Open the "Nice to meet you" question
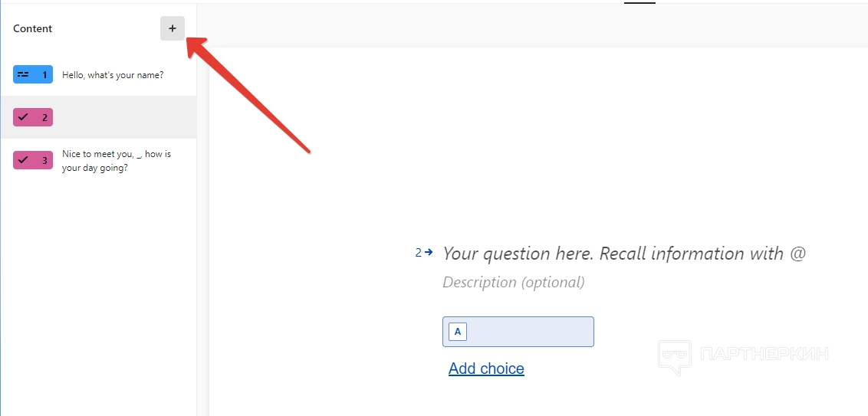This screenshot has height=416, width=868. point(116,160)
